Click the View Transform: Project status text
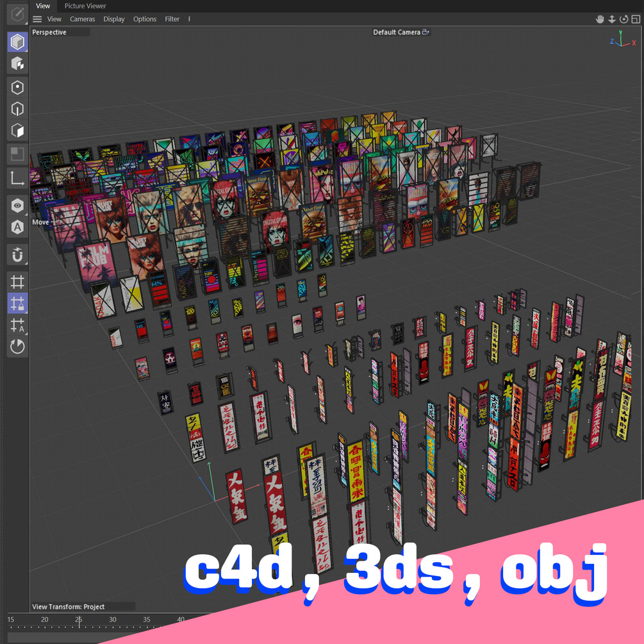 pos(68,607)
